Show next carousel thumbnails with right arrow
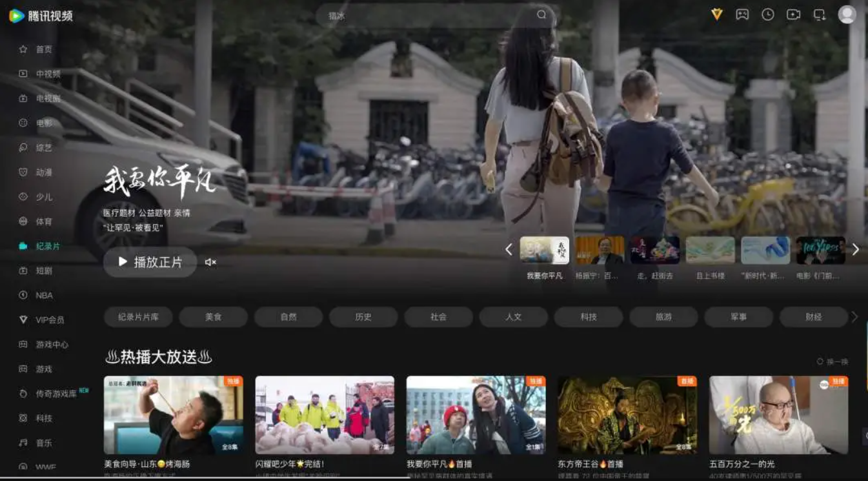The image size is (868, 481). click(855, 249)
